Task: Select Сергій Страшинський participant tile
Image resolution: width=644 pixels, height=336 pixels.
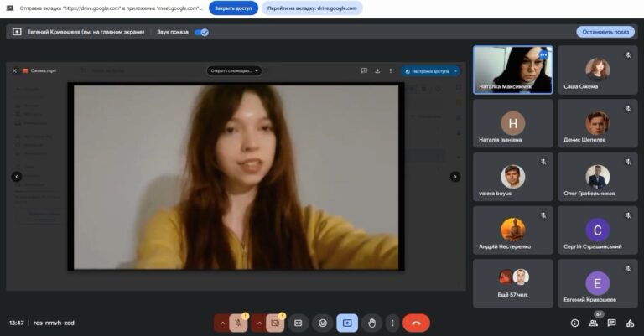Action: point(598,230)
